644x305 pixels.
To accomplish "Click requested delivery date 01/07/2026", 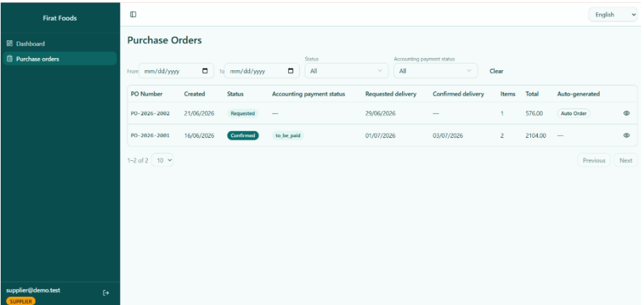I will point(380,135).
